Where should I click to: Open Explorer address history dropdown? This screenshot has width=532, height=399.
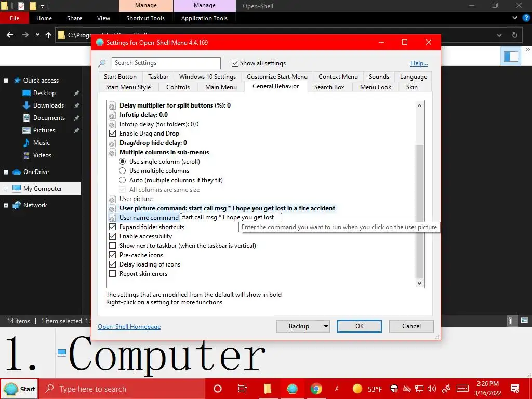tap(499, 35)
